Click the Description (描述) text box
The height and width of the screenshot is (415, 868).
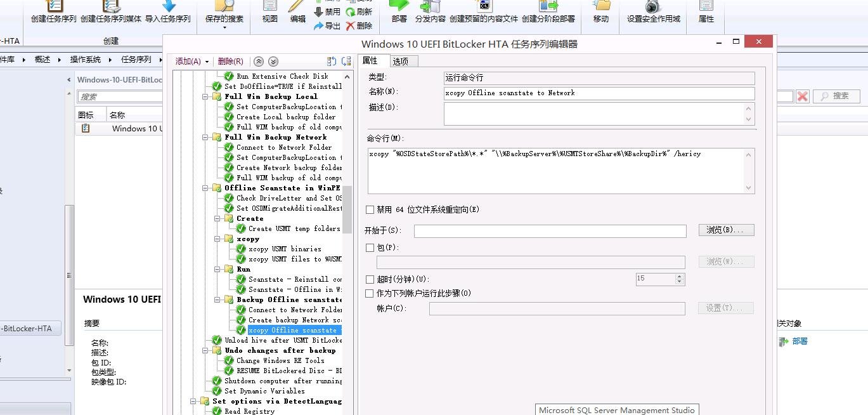[599, 114]
